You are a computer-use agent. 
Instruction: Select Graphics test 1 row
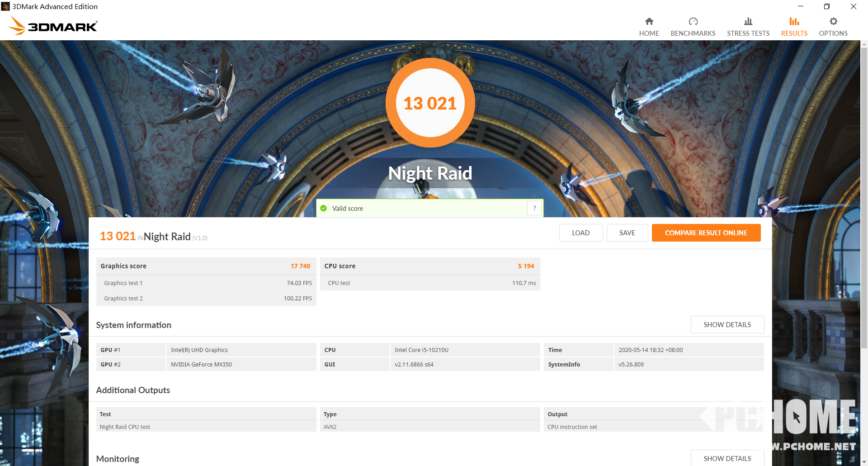206,283
